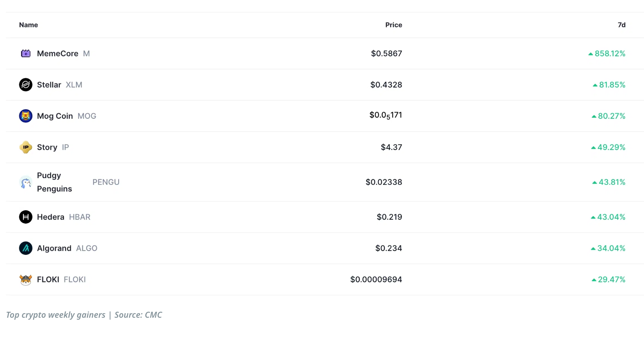Click the Stellar XLM logo icon
The width and height of the screenshot is (644, 341).
[26, 85]
